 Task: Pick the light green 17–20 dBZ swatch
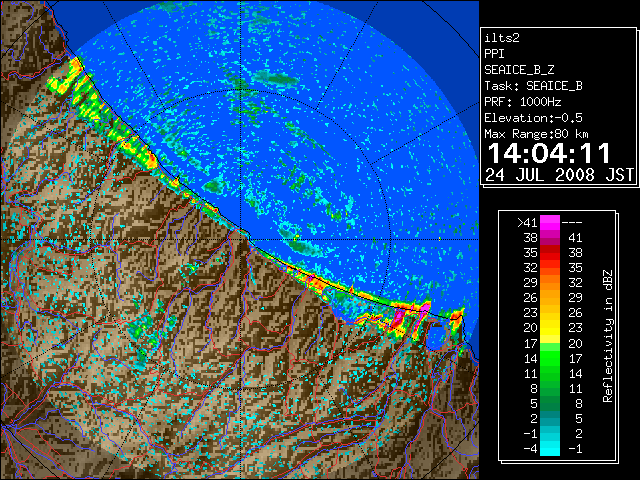tap(550, 347)
